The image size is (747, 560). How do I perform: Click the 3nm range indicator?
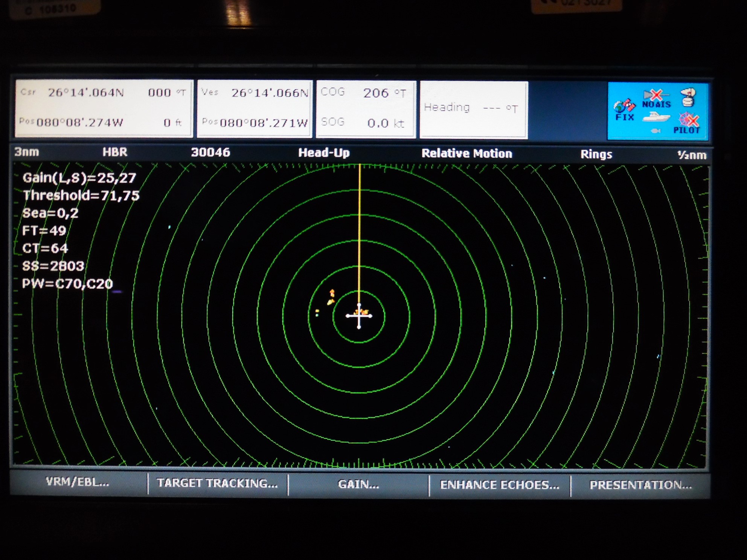27,152
